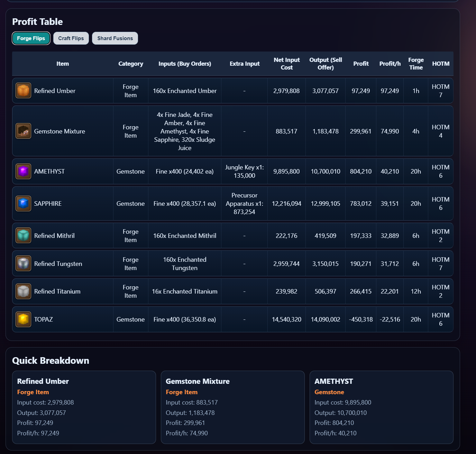The height and width of the screenshot is (454, 476).
Task: Open the AMETHYST breakdown card title
Action: point(334,381)
